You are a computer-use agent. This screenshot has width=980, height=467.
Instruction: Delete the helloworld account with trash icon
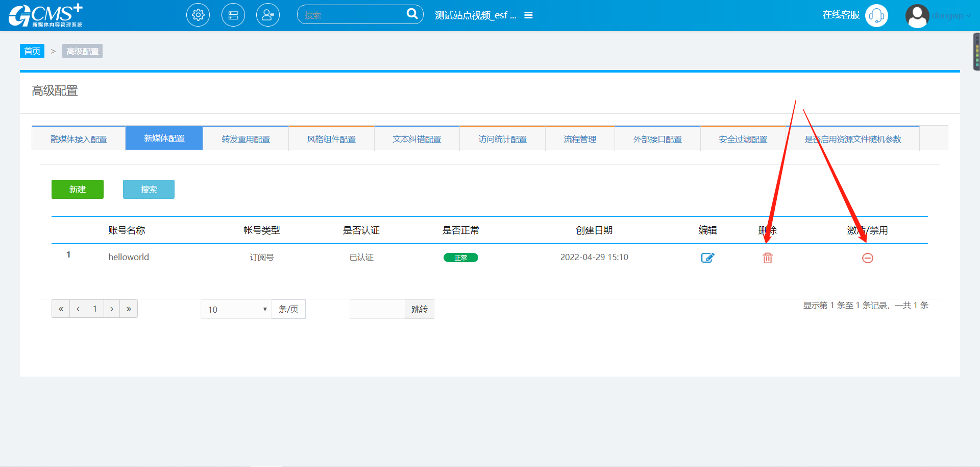[x=767, y=258]
